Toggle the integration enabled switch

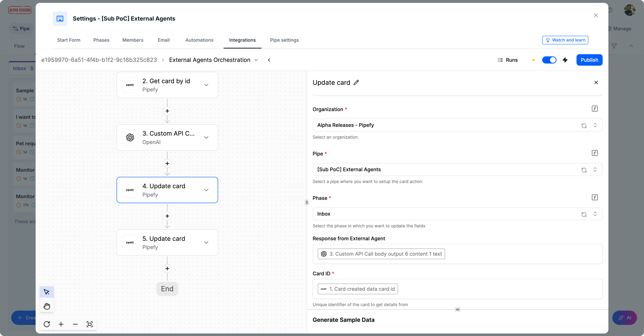click(x=549, y=60)
